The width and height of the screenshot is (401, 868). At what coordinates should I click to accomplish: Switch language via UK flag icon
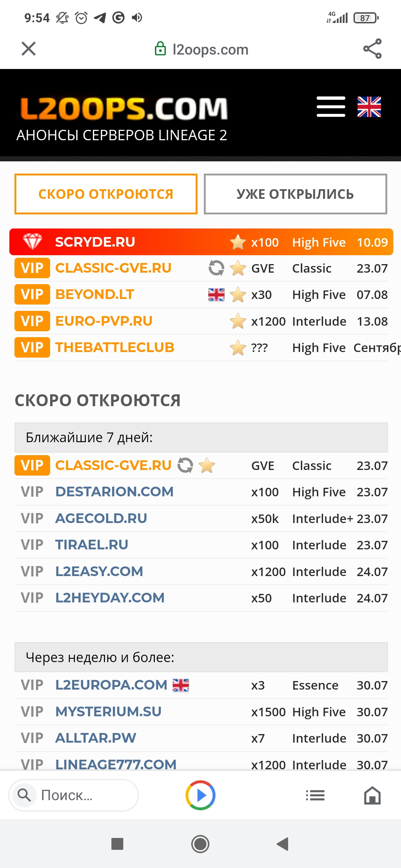[369, 107]
